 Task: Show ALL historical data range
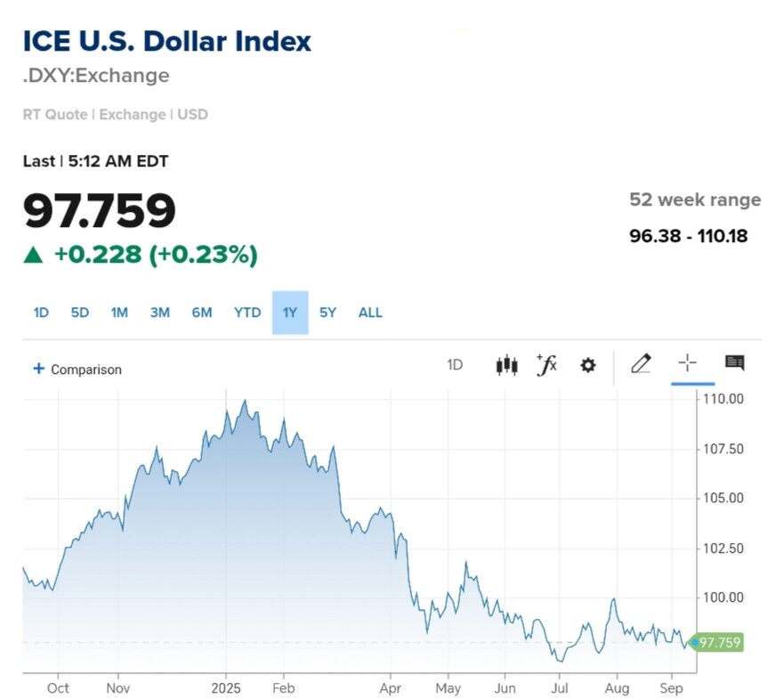(370, 313)
